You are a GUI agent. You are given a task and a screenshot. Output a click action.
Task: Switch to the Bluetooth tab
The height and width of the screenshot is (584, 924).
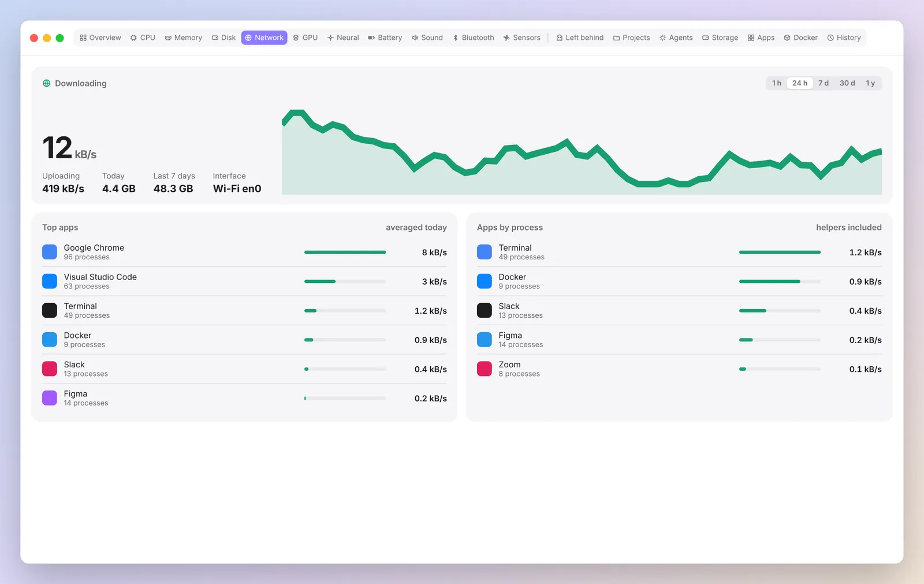point(473,38)
